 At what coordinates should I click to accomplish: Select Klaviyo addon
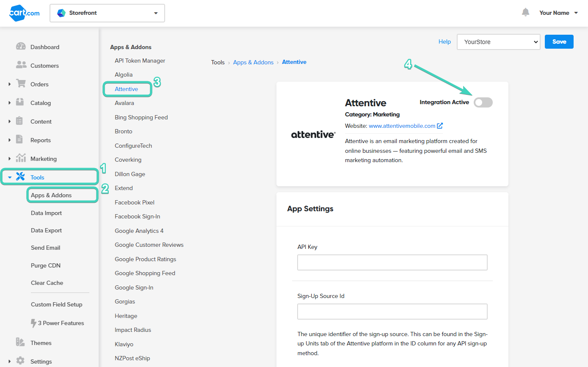click(x=124, y=344)
